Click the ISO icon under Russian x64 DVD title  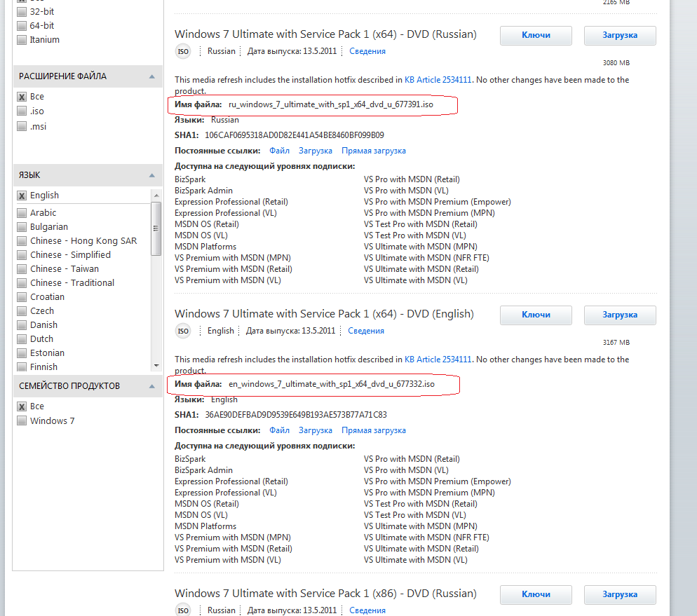coord(183,51)
